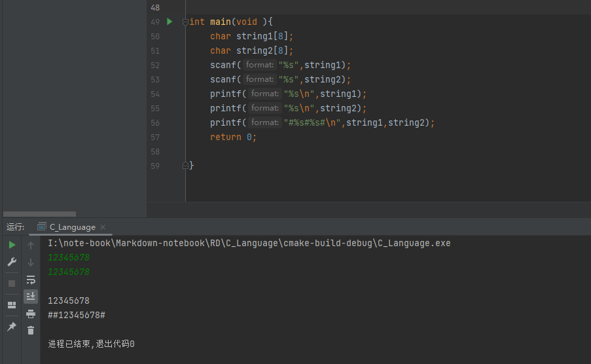Rerun the program with green play icon

pos(12,245)
